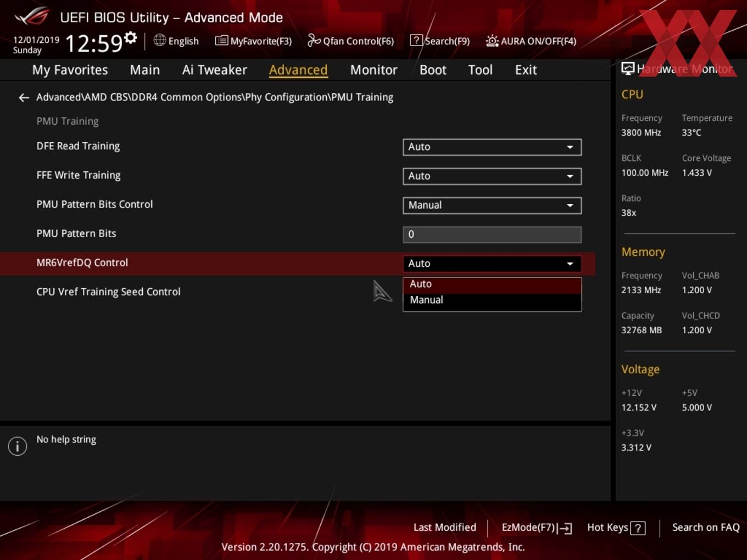Click the Ratio 38x value
Viewport: 747px width, 560px height.
pyautogui.click(x=628, y=213)
